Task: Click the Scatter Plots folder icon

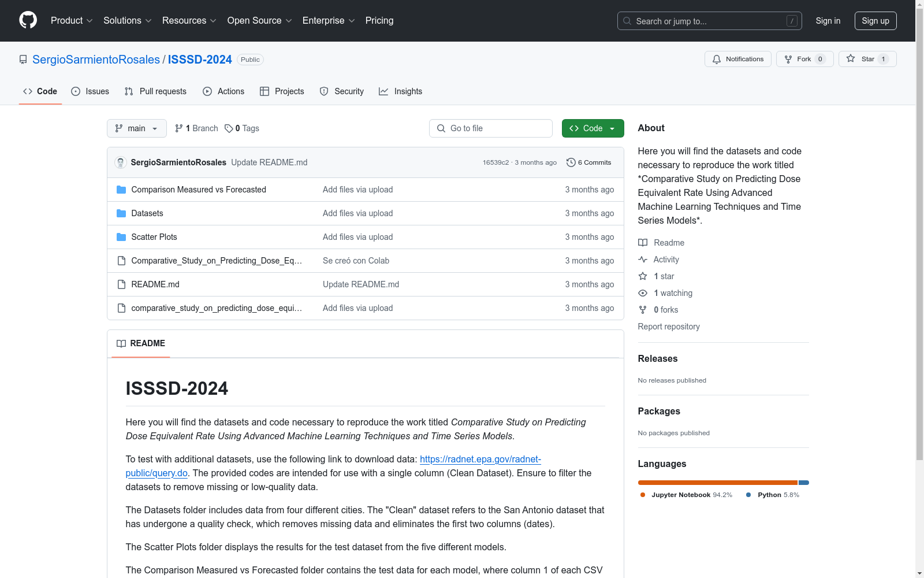Action: point(121,237)
